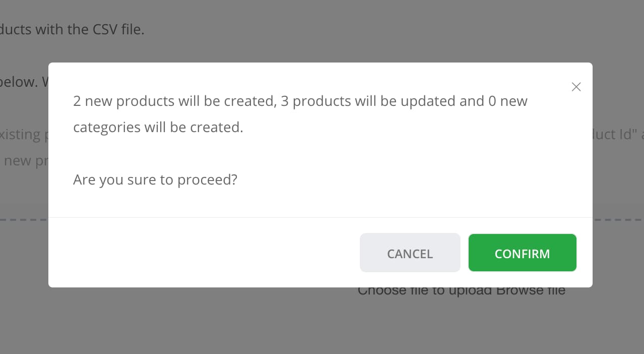The image size is (644, 354).
Task: Click the "Are you sure to proceed?" question
Action: tap(155, 180)
